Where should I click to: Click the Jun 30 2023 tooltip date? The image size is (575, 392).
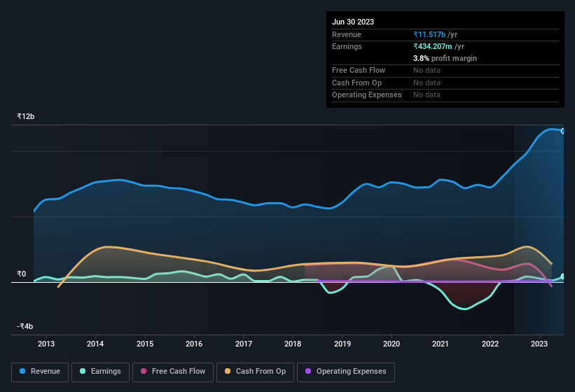[353, 22]
